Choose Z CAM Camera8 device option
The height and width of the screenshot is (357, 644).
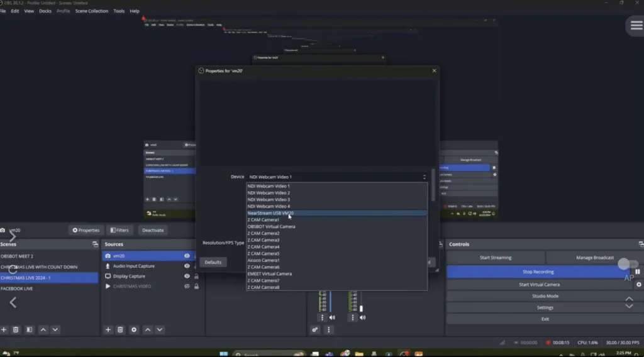click(x=337, y=287)
